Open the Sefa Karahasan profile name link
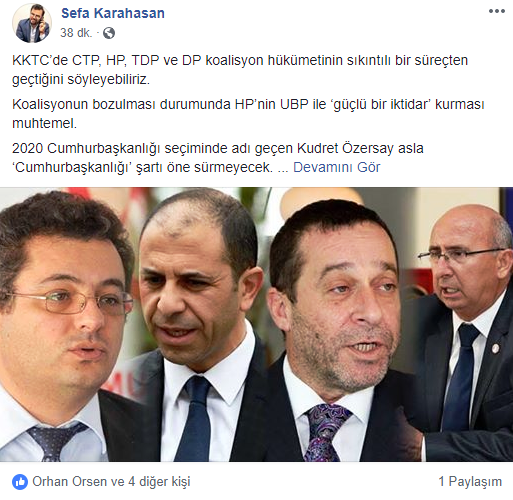 [x=113, y=13]
